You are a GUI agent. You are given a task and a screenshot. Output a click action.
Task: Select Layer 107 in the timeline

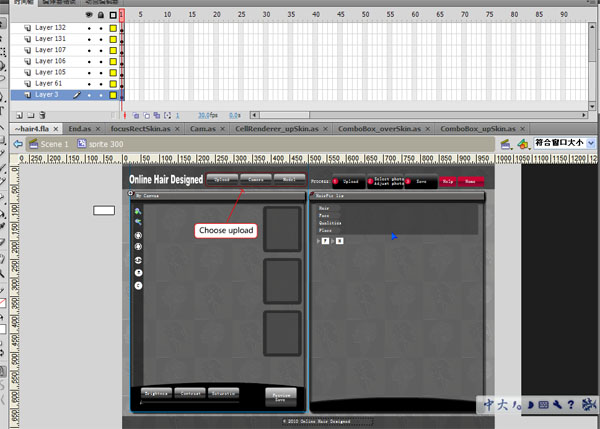tap(50, 50)
